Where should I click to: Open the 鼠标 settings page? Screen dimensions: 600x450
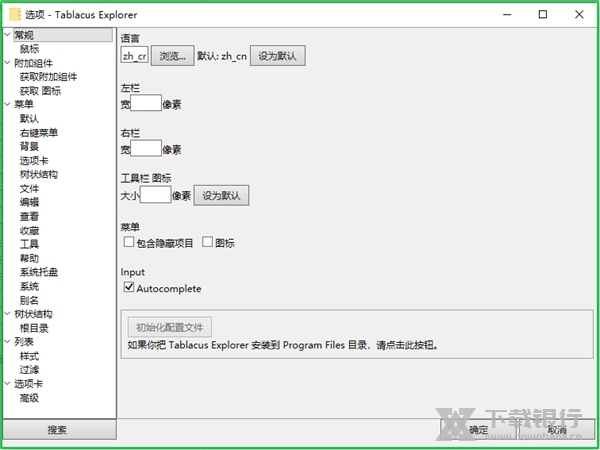pos(29,49)
